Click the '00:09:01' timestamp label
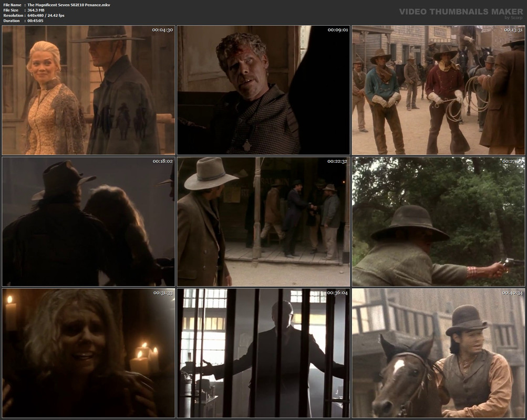This screenshot has width=527, height=420. (x=338, y=30)
